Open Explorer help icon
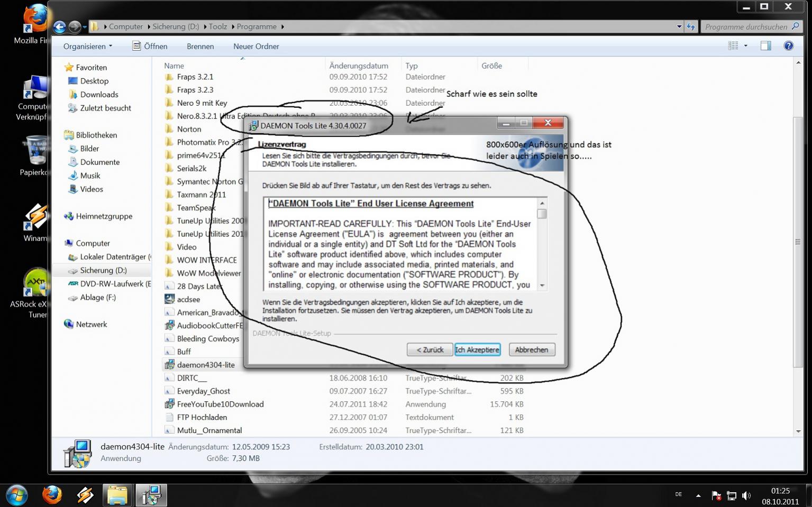This screenshot has width=812, height=507. [x=788, y=46]
